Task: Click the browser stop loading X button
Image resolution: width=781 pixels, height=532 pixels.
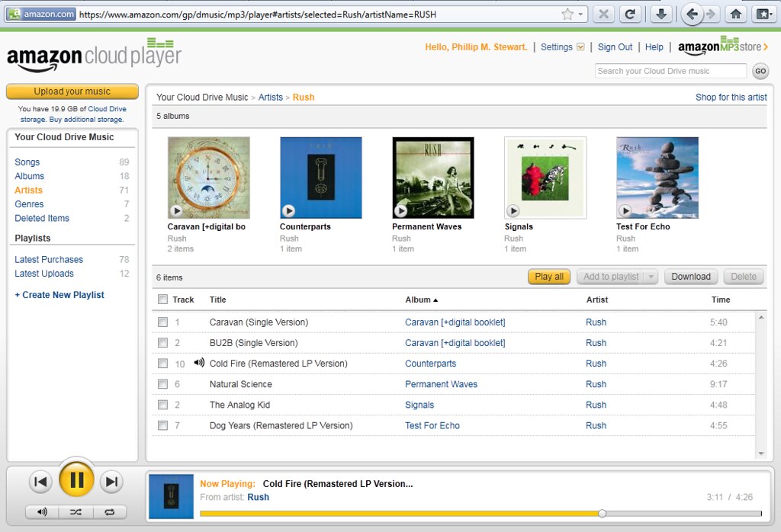Action: click(x=603, y=14)
